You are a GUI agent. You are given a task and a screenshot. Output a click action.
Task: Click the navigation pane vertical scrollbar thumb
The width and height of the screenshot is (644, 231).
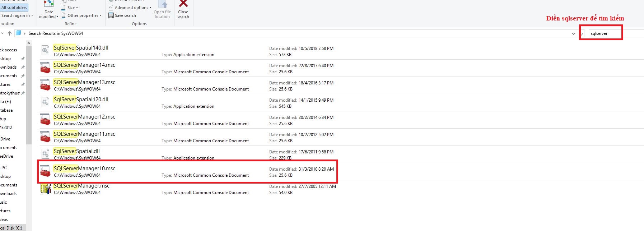(x=29, y=95)
